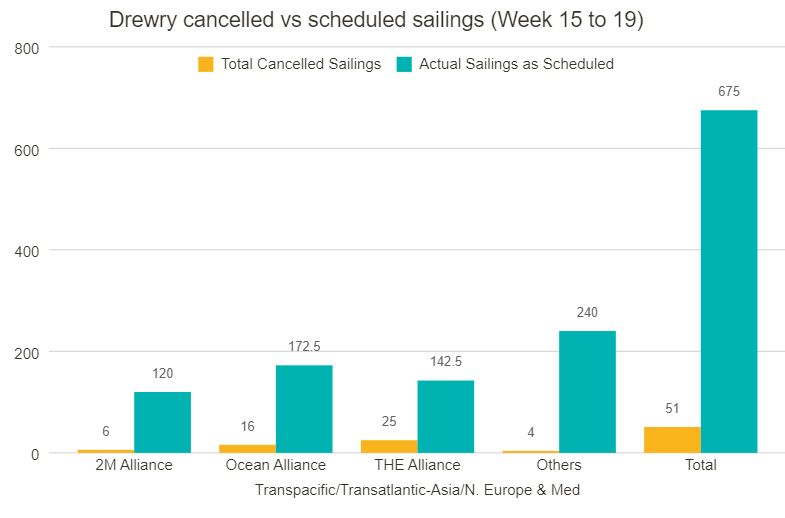Click the tall teal Total bar
This screenshot has height=518, width=785.
[729, 282]
